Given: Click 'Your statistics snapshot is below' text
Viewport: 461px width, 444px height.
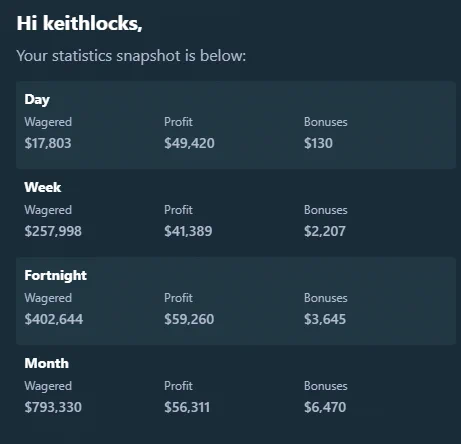Looking at the screenshot, I should 131,56.
